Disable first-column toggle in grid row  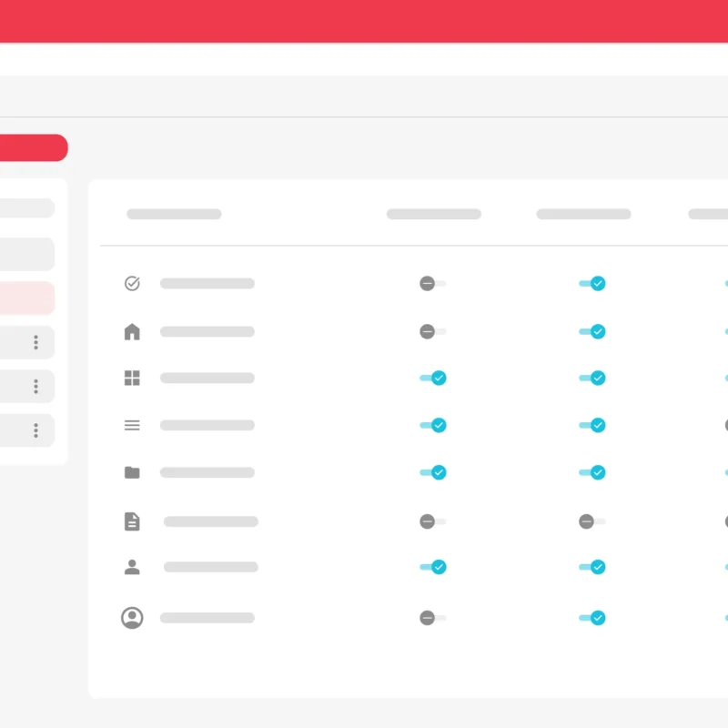coord(433,378)
